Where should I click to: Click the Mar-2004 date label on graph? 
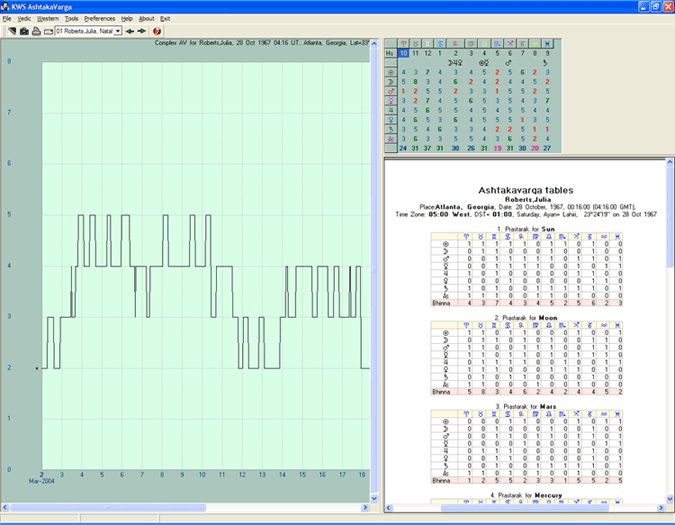pyautogui.click(x=41, y=481)
